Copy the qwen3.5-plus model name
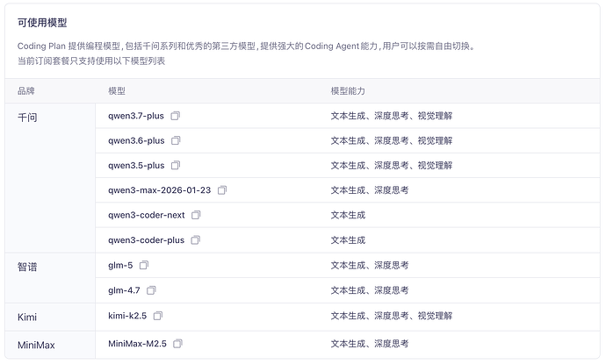 176,165
